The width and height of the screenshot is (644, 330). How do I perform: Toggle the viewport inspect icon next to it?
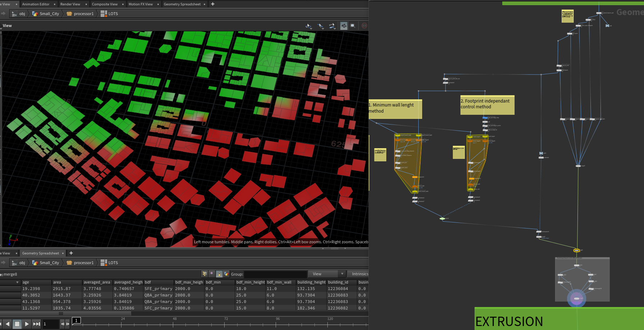[x=353, y=26]
